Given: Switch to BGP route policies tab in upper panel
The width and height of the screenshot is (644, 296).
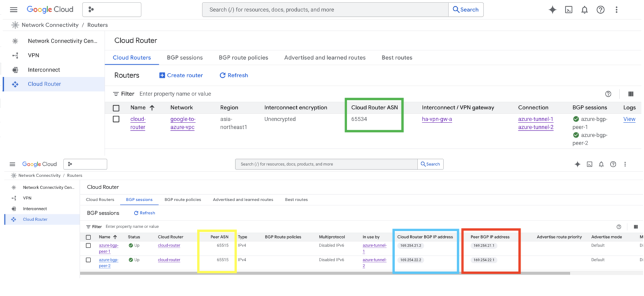Looking at the screenshot, I should tap(243, 57).
